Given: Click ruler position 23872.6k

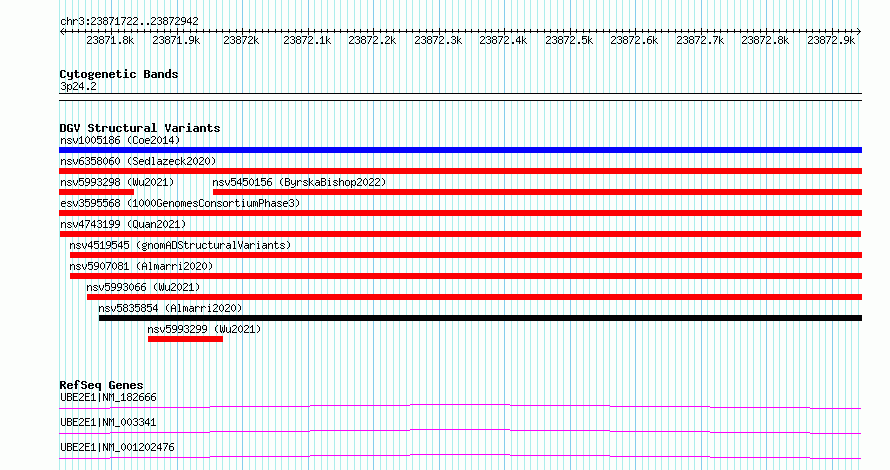Looking at the screenshot, I should 635,40.
